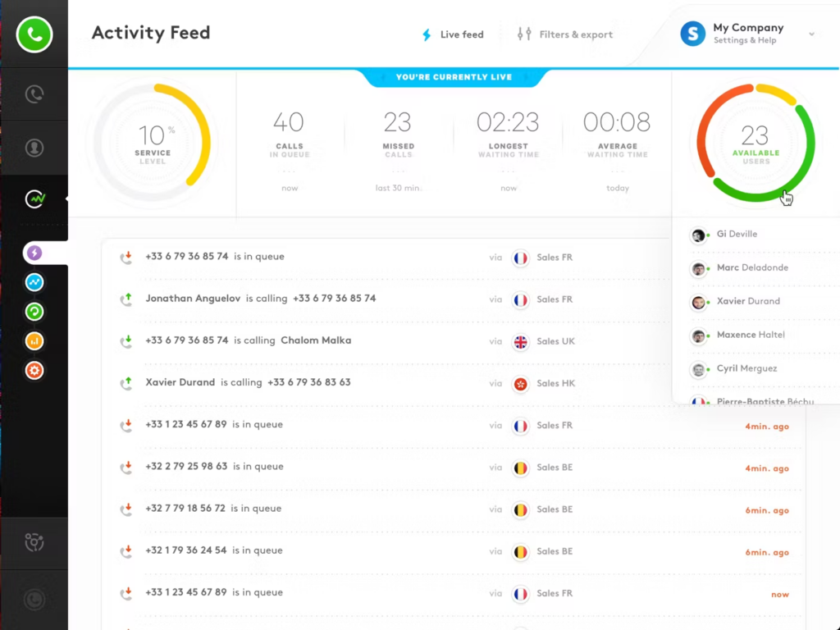
Task: Expand the My Company dropdown chevron
Action: (x=811, y=34)
